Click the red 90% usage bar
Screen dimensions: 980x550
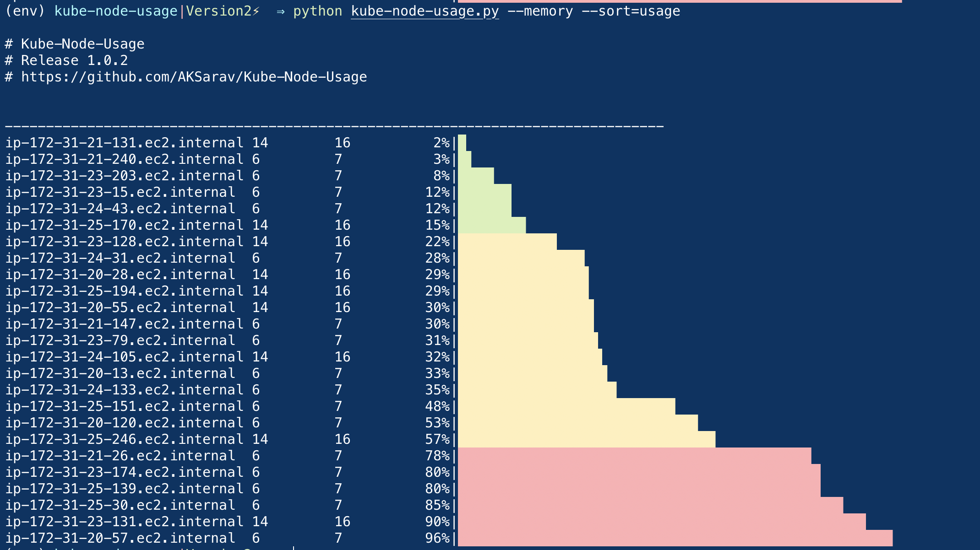[661, 522]
